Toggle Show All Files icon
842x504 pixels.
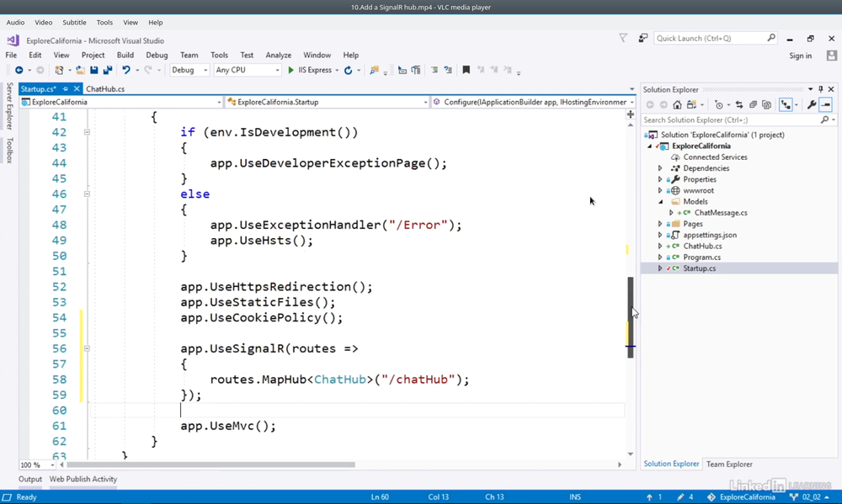tap(767, 104)
